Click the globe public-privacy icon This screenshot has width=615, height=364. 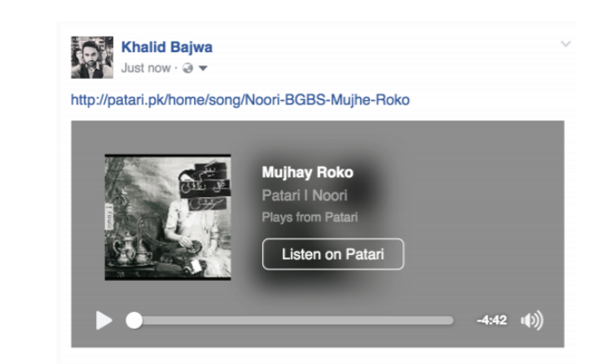click(x=188, y=68)
